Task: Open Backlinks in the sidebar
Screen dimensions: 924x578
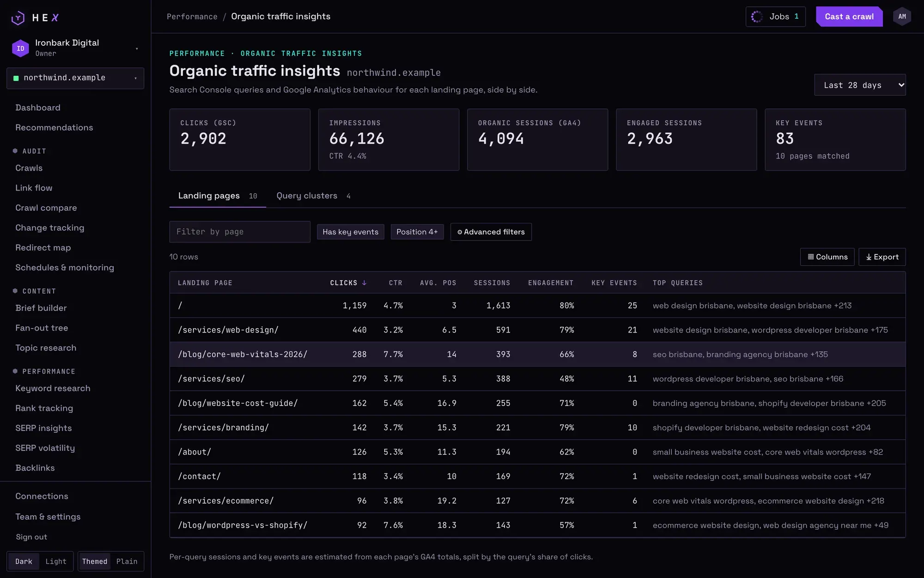Action: coord(35,468)
